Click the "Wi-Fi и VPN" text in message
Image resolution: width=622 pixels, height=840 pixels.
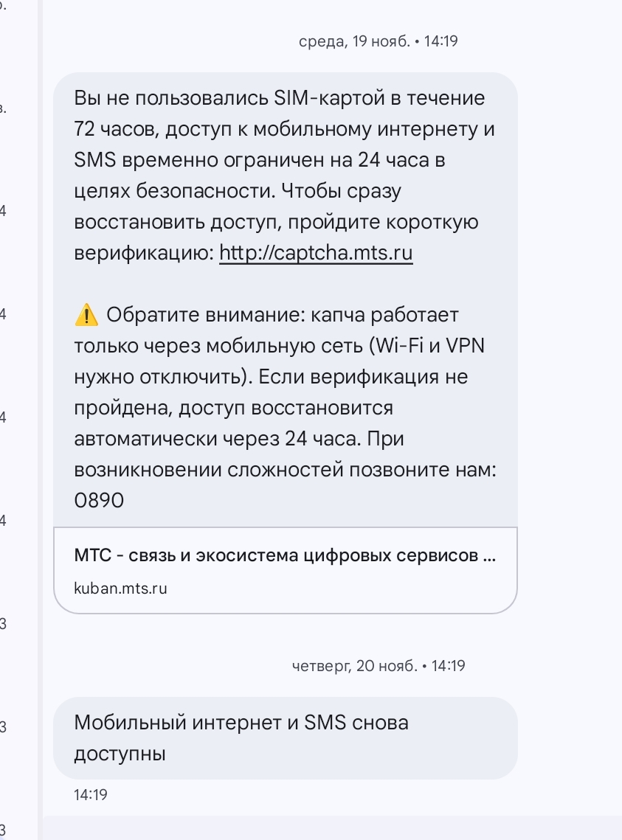[429, 347]
